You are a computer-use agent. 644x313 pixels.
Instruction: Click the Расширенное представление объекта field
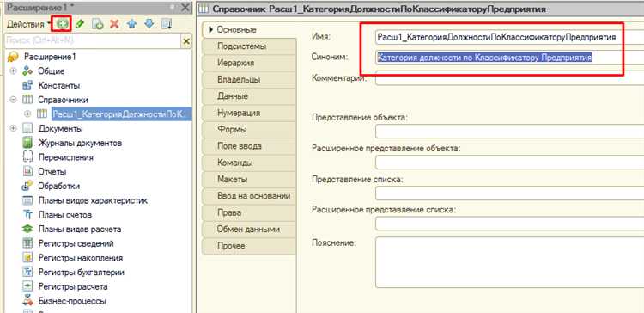(x=509, y=162)
